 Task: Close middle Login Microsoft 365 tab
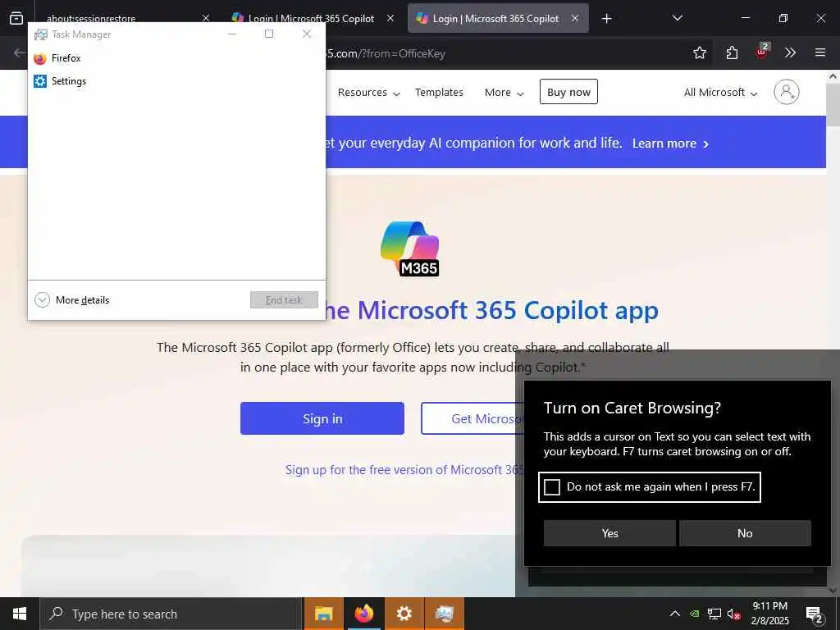[x=390, y=18]
